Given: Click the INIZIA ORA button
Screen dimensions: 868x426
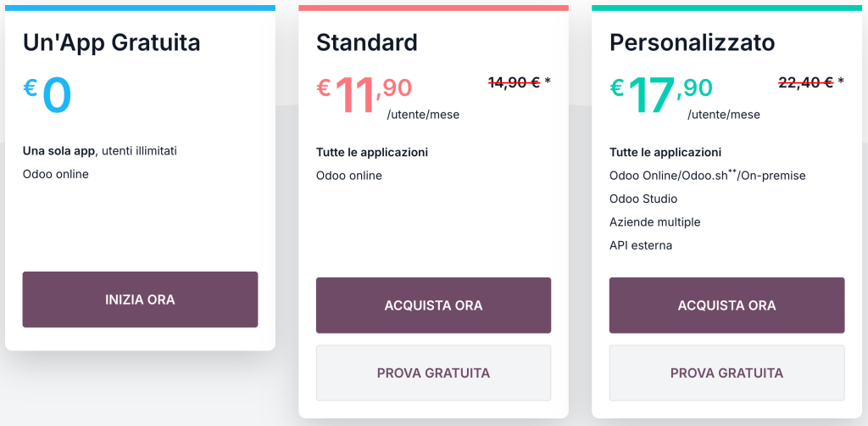Looking at the screenshot, I should click(140, 300).
